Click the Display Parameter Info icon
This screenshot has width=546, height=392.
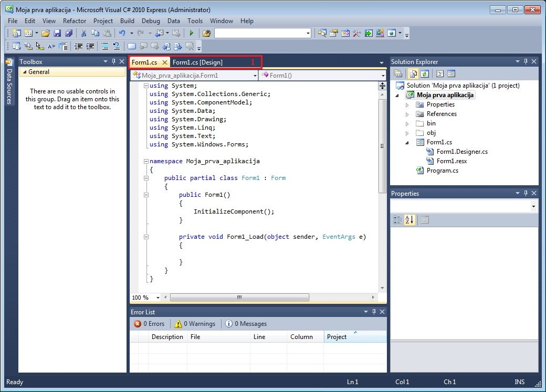pos(28,46)
